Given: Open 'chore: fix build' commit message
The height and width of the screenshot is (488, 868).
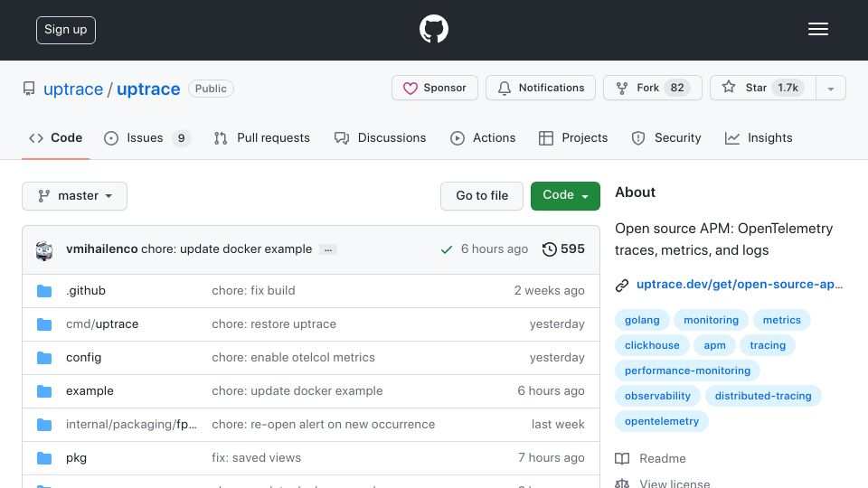Looking at the screenshot, I should (253, 290).
